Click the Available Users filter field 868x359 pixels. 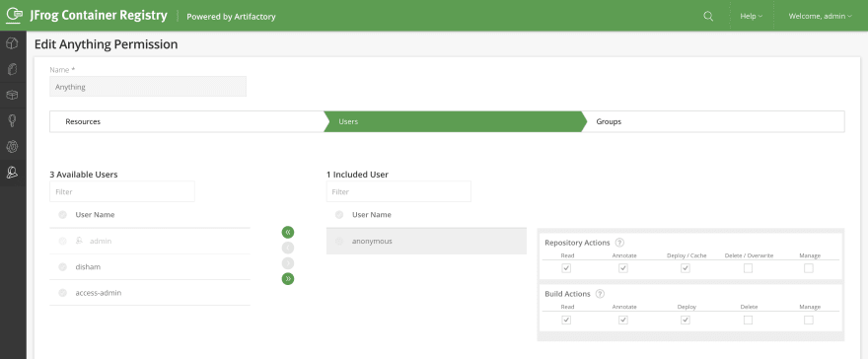pyautogui.click(x=122, y=191)
